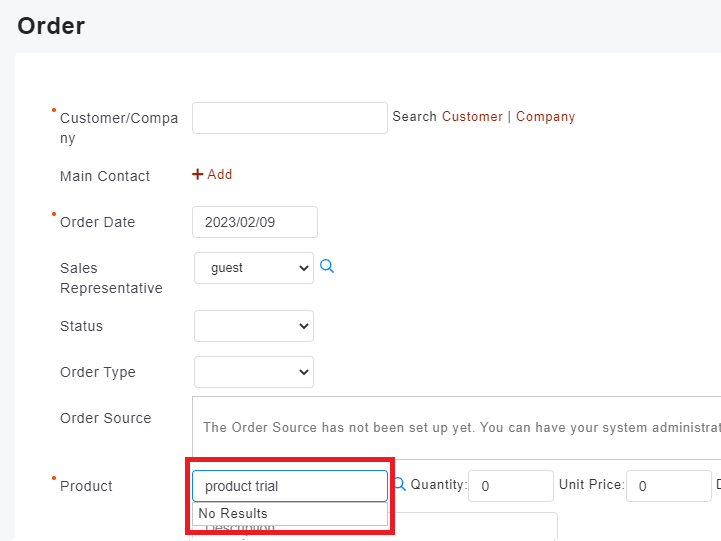Focus the Customer/Company text field
Image resolution: width=721 pixels, height=541 pixels.
coord(289,118)
